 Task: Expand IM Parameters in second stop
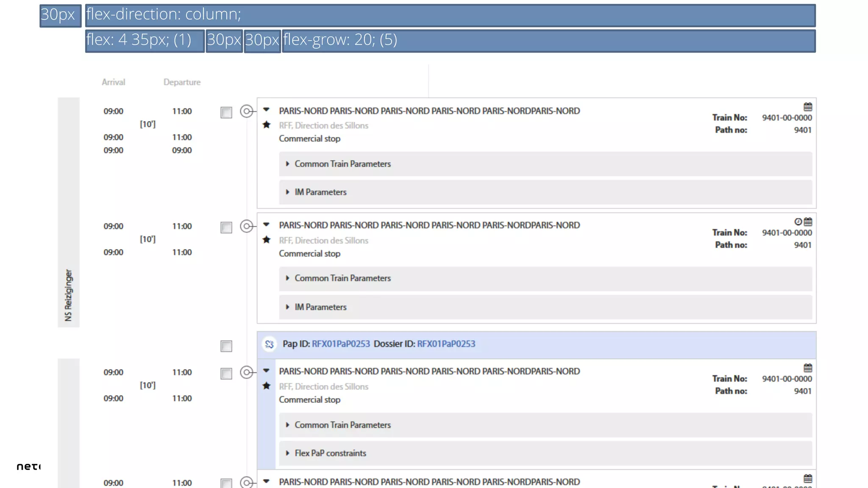coord(320,307)
